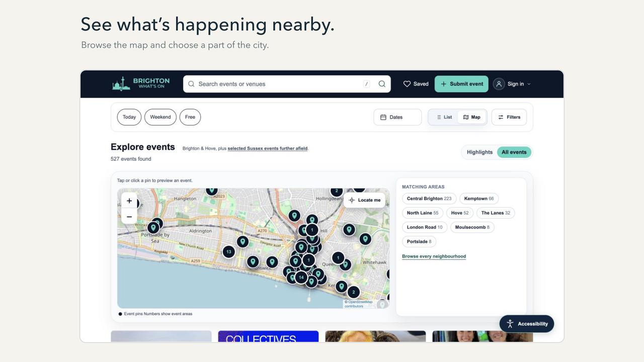Viewport: 644px width, 362px height.
Task: Open the OpenStreetMap contributors link
Action: [358, 304]
